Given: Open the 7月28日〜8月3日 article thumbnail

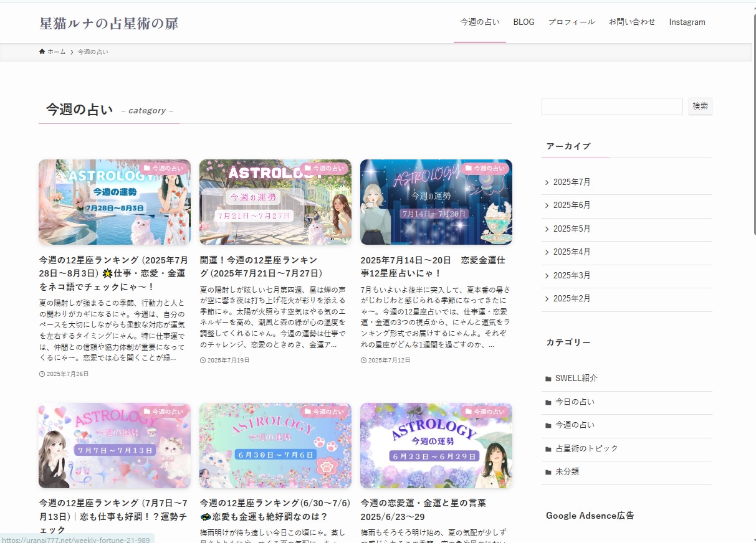Looking at the screenshot, I should pos(115,202).
